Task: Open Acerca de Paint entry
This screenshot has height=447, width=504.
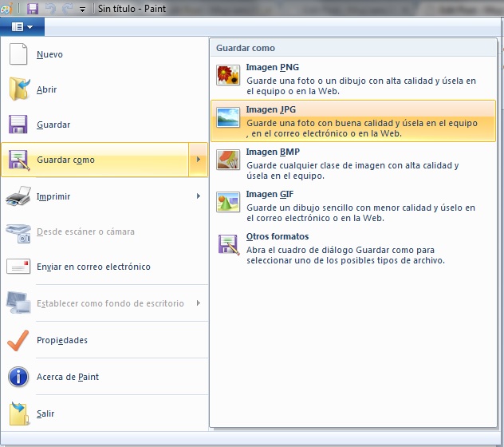Action: pos(104,377)
